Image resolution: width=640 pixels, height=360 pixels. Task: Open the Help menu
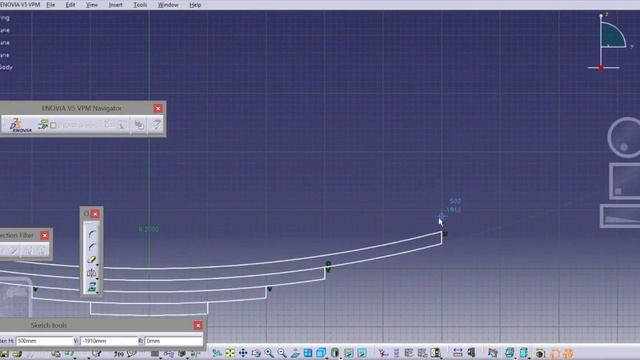click(x=195, y=5)
